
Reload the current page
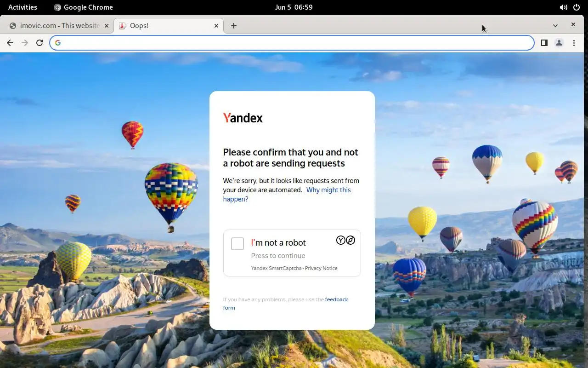40,43
